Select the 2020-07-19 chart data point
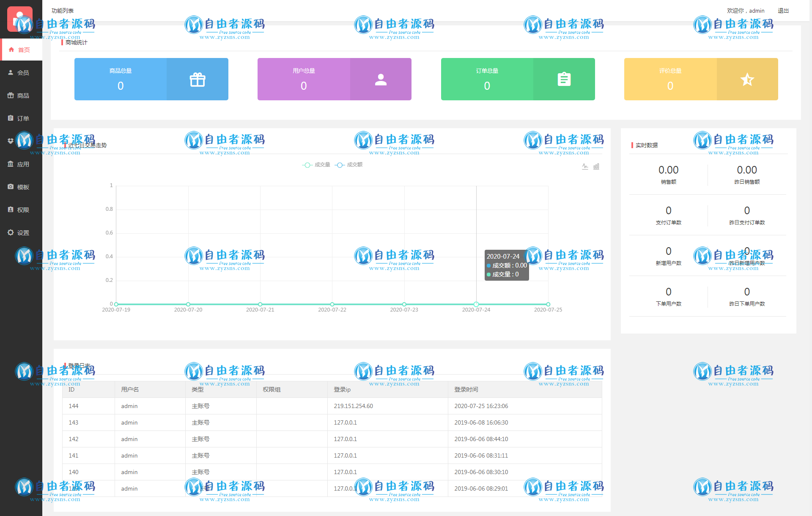The image size is (812, 516). tap(116, 304)
